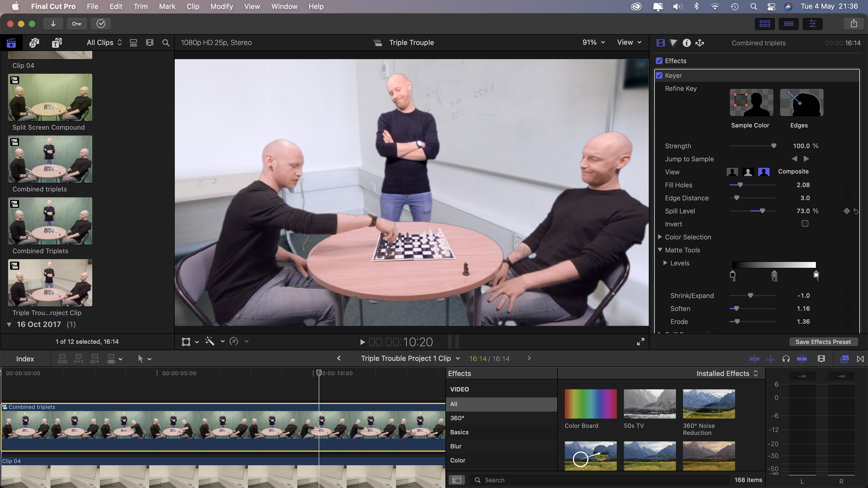This screenshot has width=868, height=488.
Task: Click the enhancements magic wand icon
Action: (210, 341)
